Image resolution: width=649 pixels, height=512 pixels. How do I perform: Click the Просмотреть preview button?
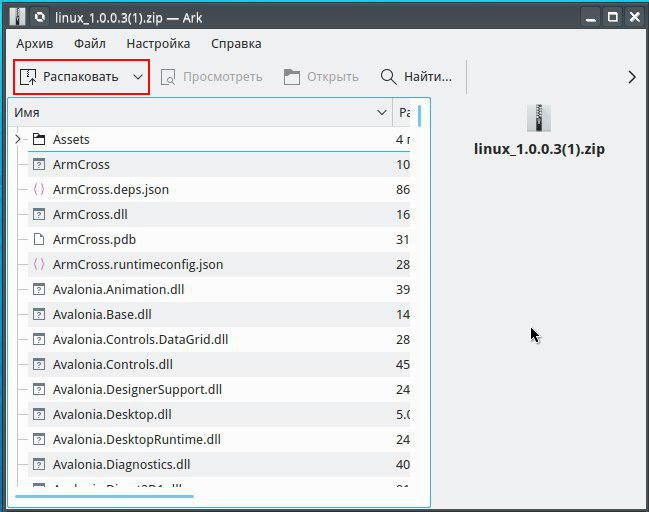click(x=212, y=77)
